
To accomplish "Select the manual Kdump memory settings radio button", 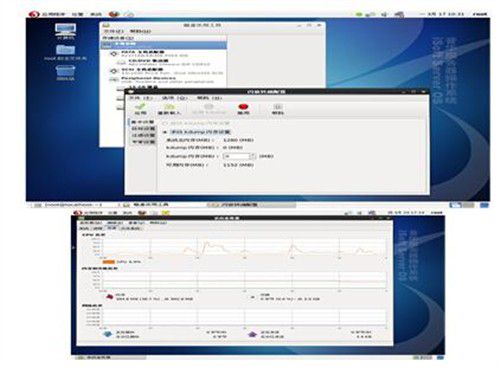I will pyautogui.click(x=165, y=132).
